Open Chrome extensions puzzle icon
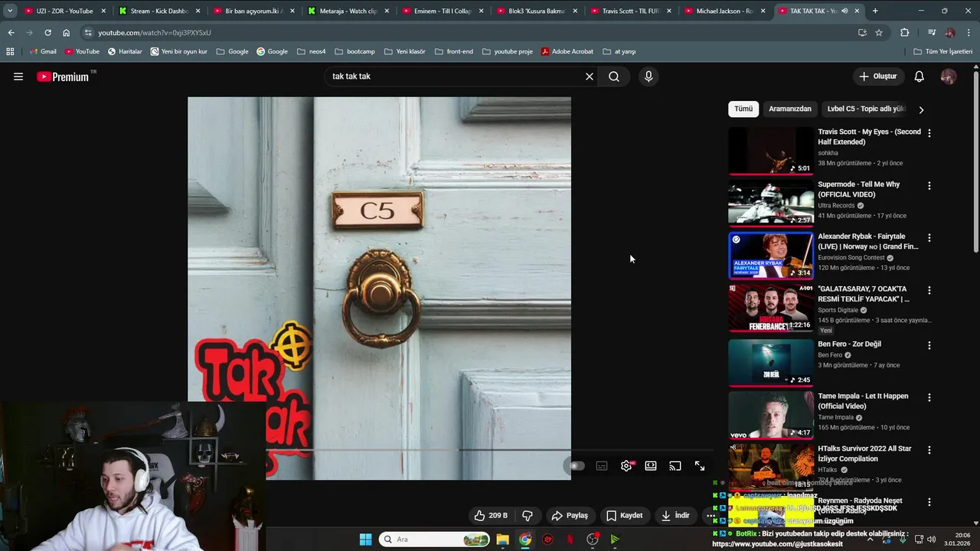 (904, 33)
